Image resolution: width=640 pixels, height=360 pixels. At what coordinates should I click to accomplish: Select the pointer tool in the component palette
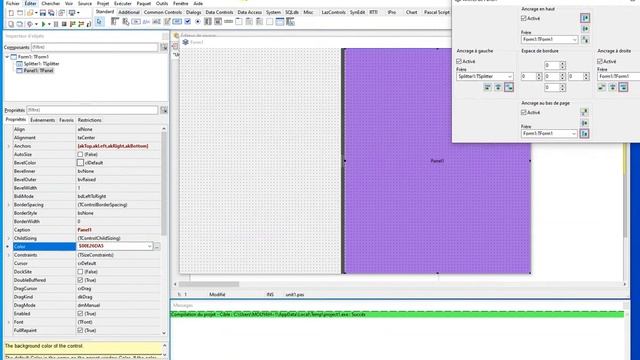99,22
